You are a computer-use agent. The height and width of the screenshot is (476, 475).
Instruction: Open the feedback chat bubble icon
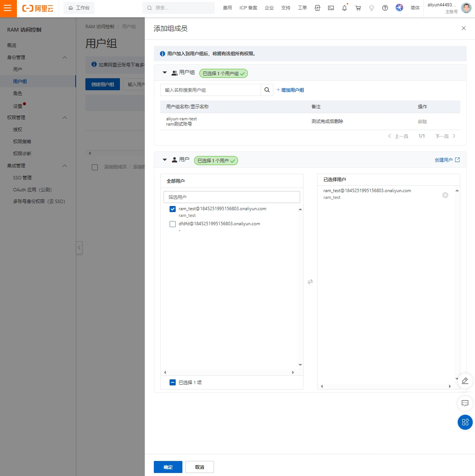pyautogui.click(x=465, y=403)
